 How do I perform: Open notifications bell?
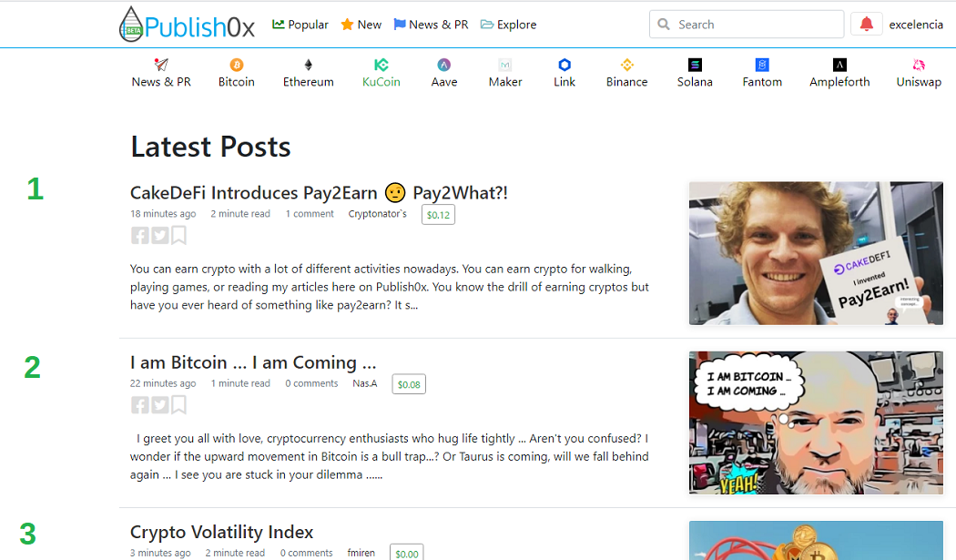point(866,25)
